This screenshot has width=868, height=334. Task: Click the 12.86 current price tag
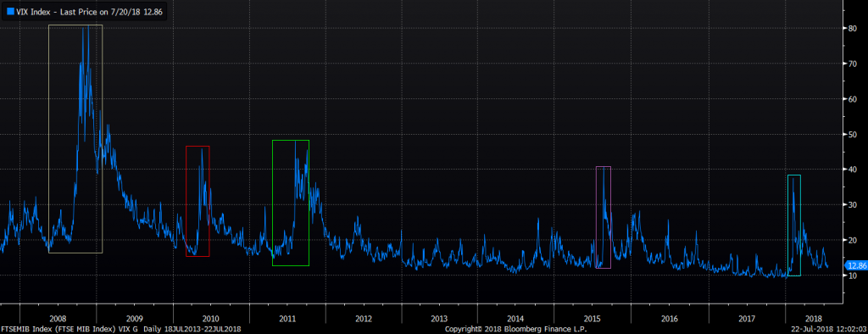click(854, 265)
